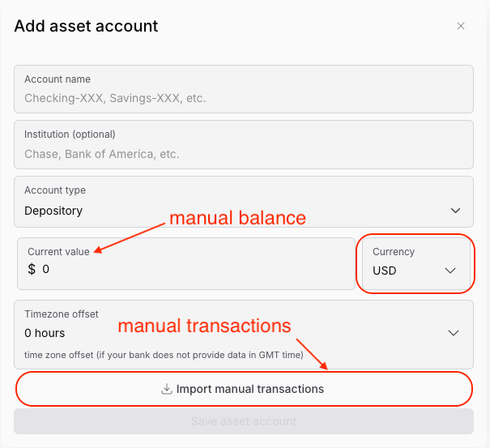Click the time zone offset helper text

[x=164, y=355]
